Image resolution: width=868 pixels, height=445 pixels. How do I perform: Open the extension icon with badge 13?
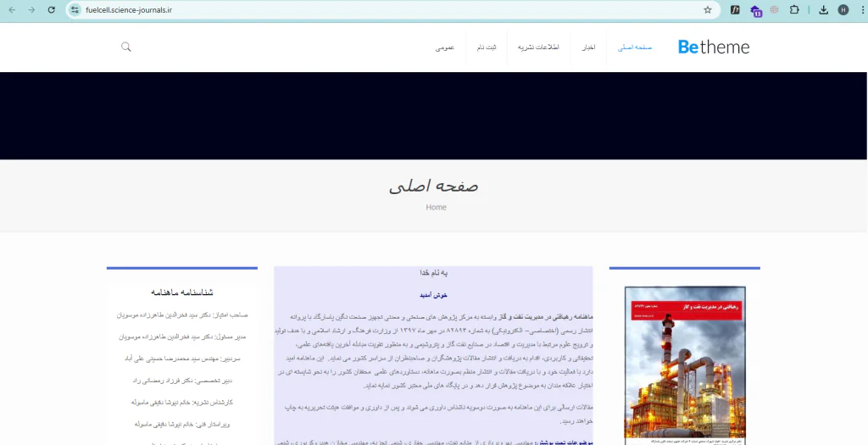click(755, 10)
